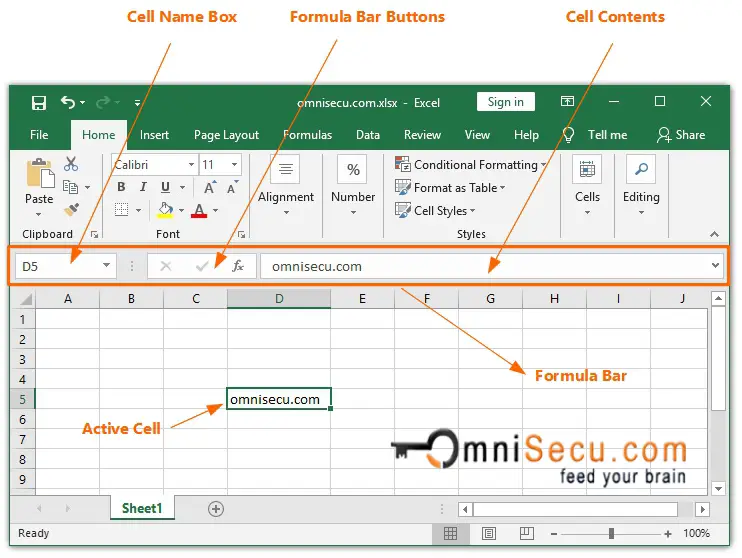Collapse the ribbon with the caret
Image resolution: width=742 pixels, height=558 pixels.
pos(715,234)
